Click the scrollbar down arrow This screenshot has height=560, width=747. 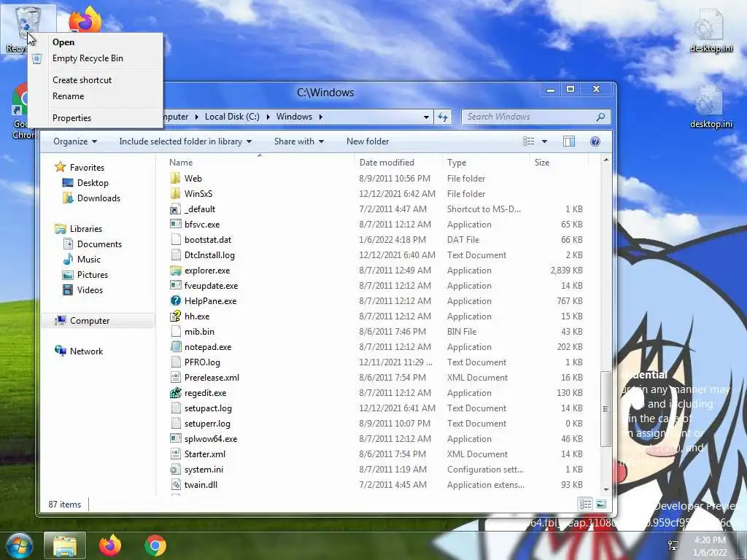605,489
